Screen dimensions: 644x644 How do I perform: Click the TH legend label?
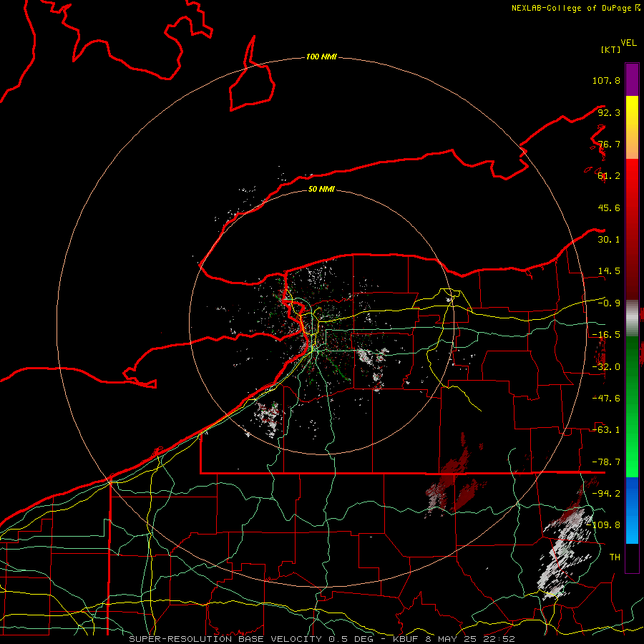615,557
